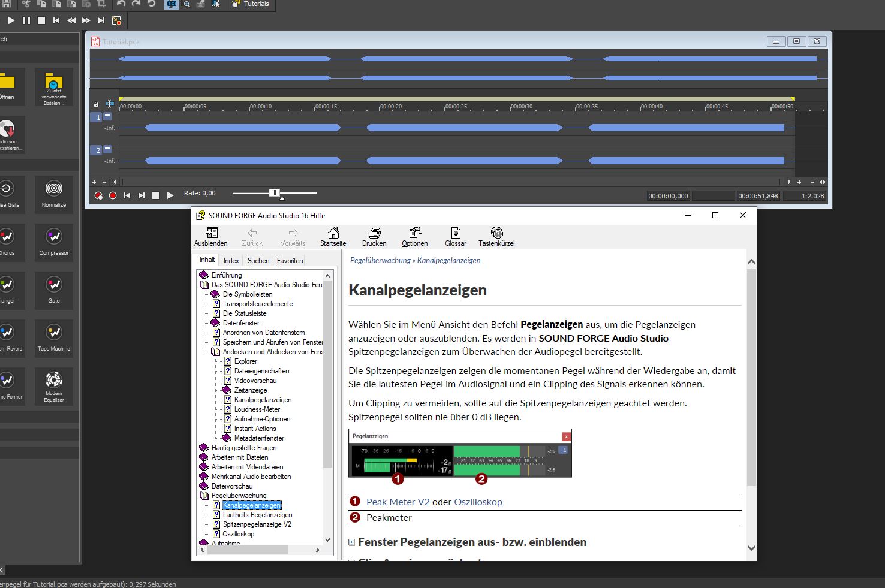The image size is (885, 588).
Task: Click the red Record button in data window
Action: pos(113,195)
